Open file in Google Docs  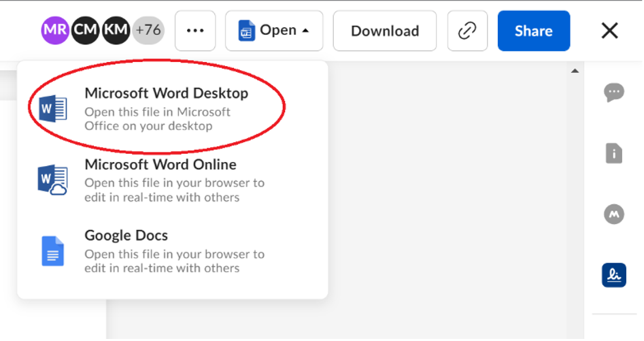[x=173, y=251]
